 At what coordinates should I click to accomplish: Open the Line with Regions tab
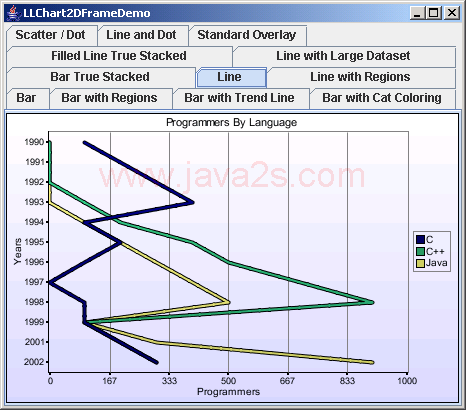click(x=361, y=77)
